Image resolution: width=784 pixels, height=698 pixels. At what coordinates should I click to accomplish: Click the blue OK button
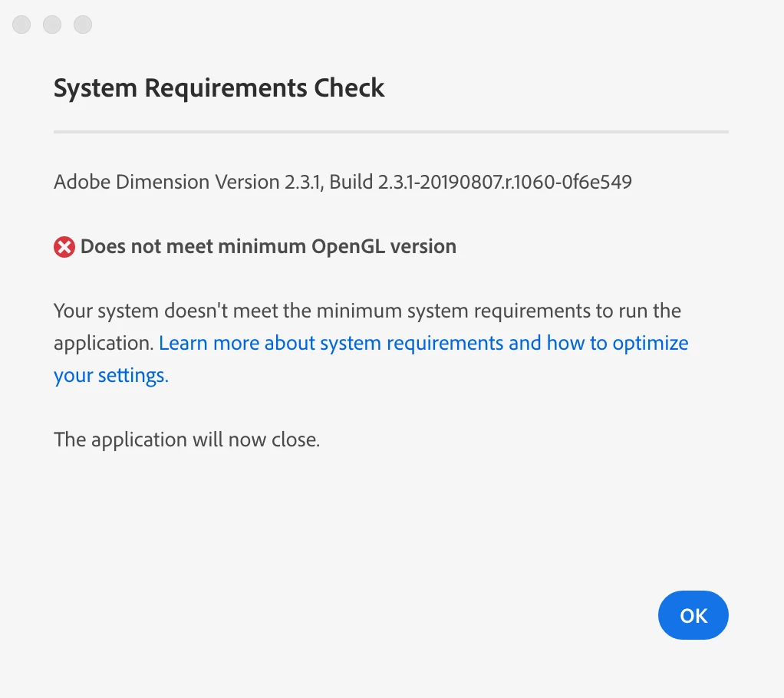(x=693, y=615)
